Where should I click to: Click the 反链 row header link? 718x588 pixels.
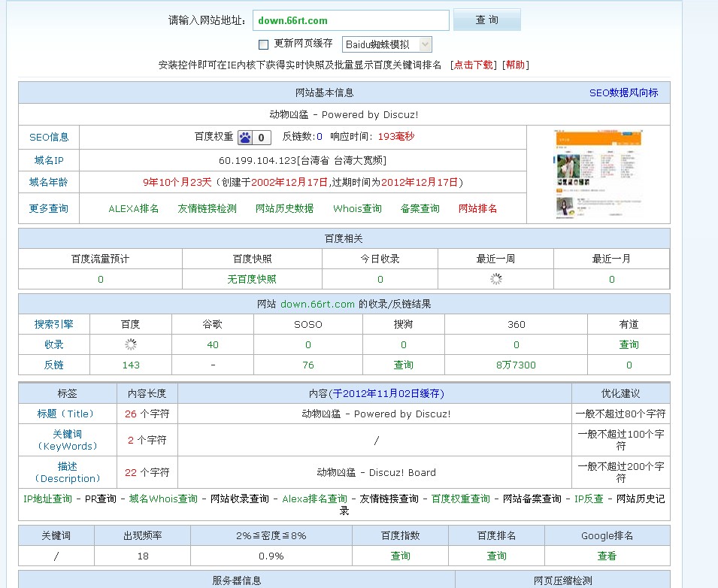click(x=54, y=365)
